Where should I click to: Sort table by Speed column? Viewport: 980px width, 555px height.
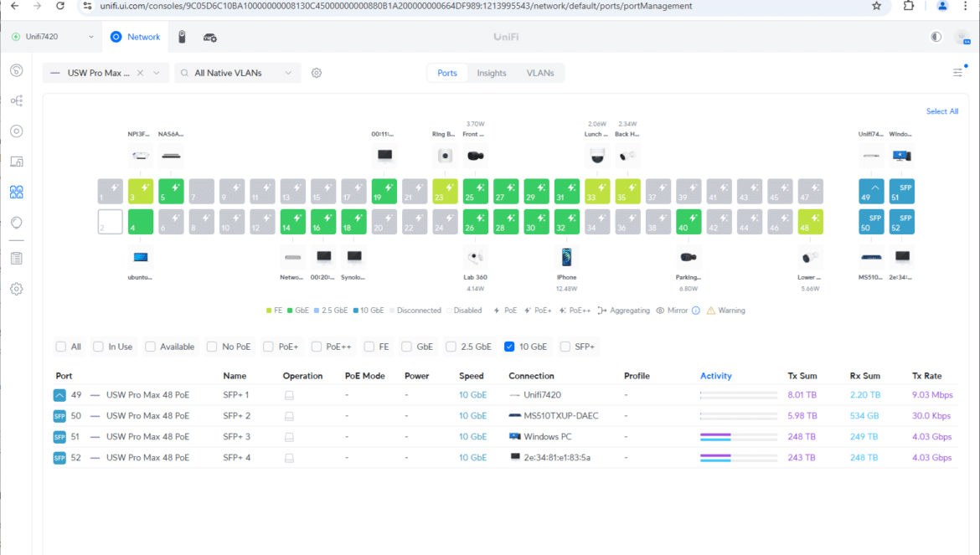(472, 376)
